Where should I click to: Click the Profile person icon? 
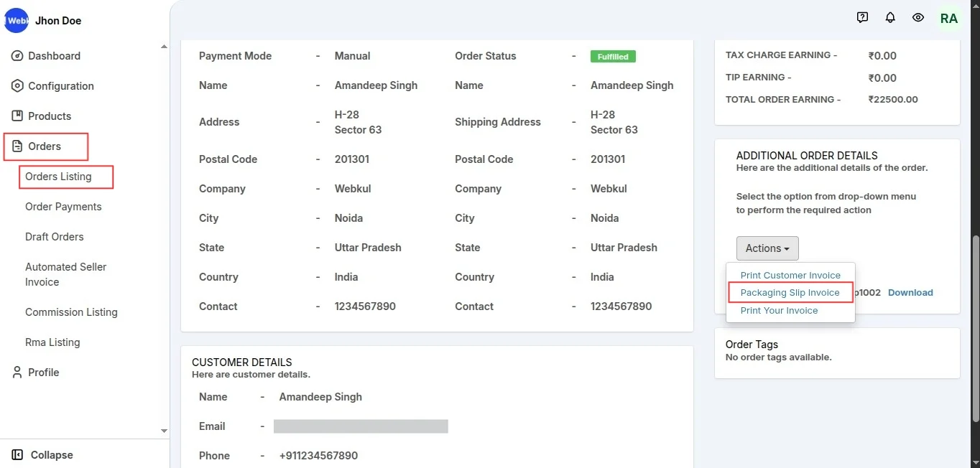pos(17,373)
